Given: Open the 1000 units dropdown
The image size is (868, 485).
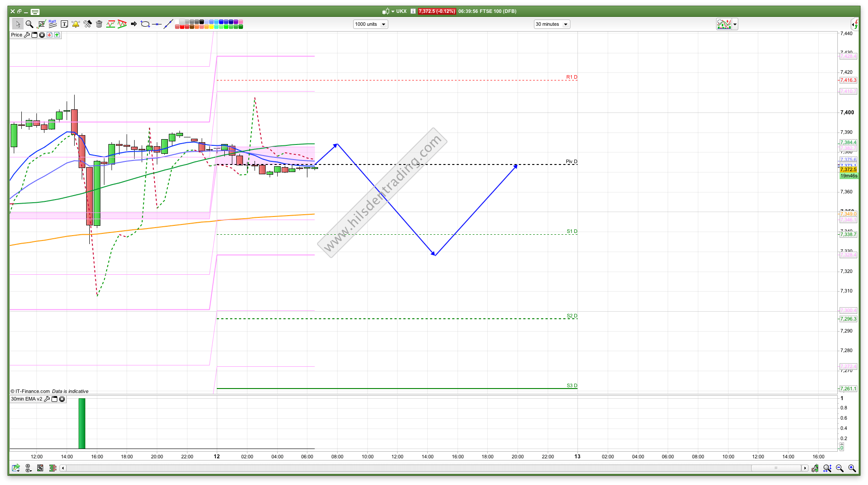Looking at the screenshot, I should [x=370, y=24].
